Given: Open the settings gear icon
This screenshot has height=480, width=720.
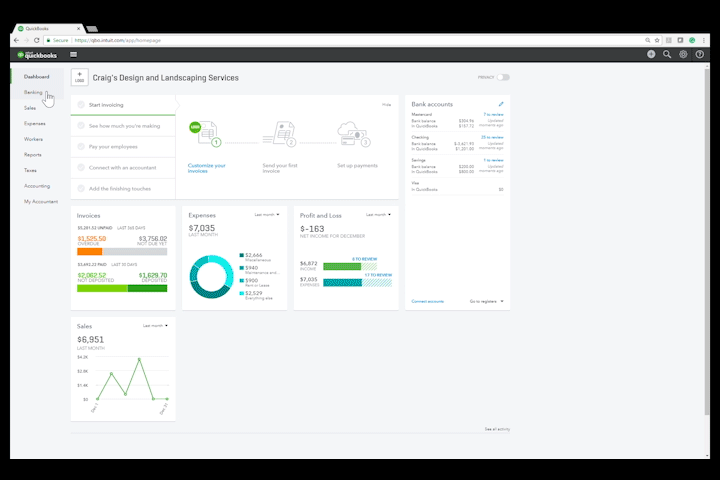Looking at the screenshot, I should click(x=683, y=54).
